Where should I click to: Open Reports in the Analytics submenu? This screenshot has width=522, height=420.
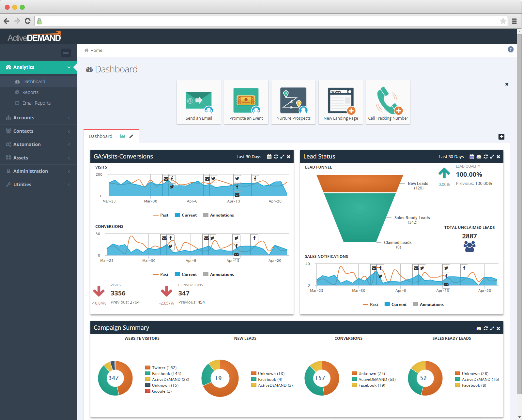(x=38, y=92)
